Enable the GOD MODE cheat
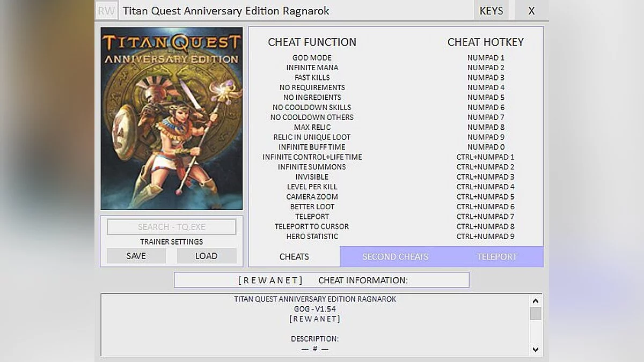The width and height of the screenshot is (644, 362). tap(313, 57)
